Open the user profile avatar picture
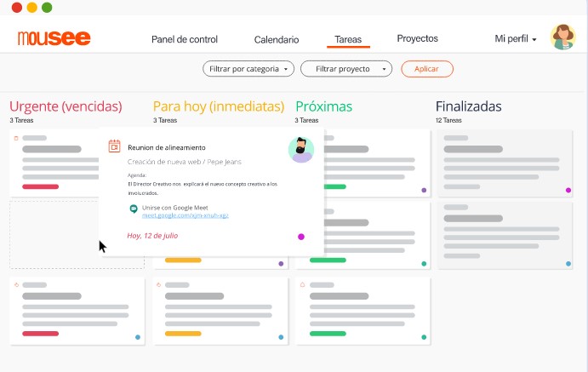Screen dimensions: 588x372 [562, 37]
